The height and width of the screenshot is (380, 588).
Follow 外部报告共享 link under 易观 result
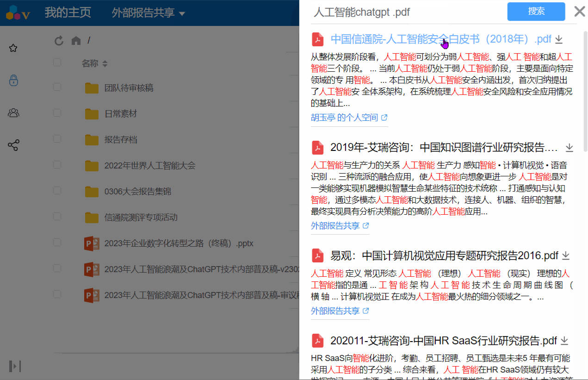click(x=335, y=311)
